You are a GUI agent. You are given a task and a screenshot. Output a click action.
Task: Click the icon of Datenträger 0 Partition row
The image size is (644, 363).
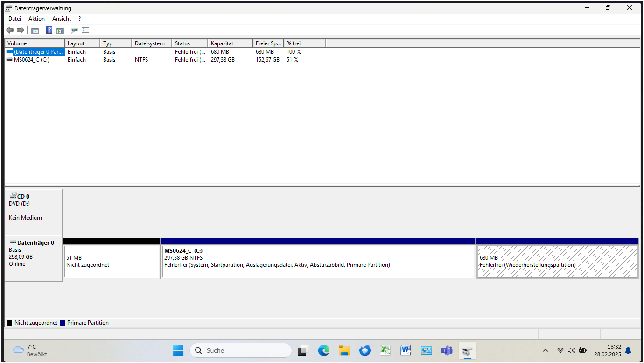point(9,52)
